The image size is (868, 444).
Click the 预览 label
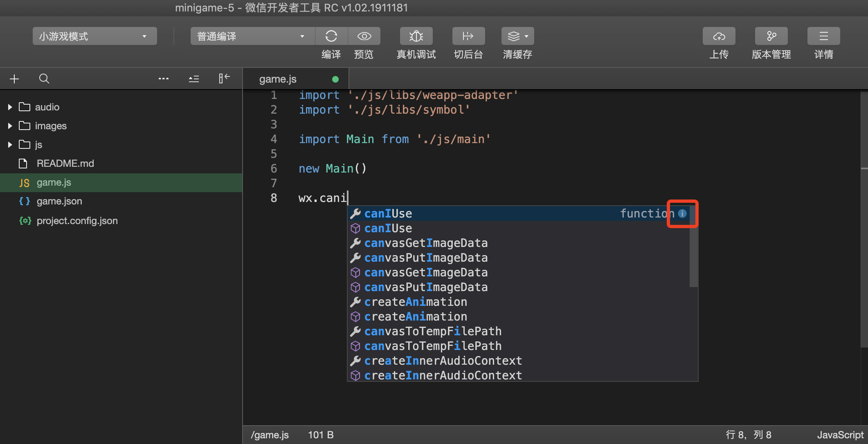click(364, 54)
